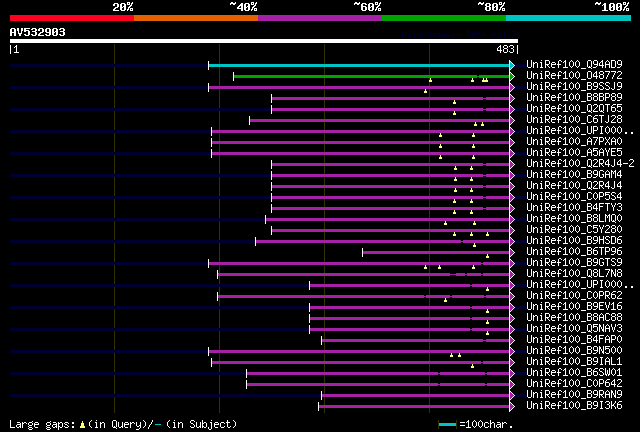Viewport: 640px width, 432px height.
Task: Click the green arrowhead ending the O48772 row
Action: [x=512, y=76]
